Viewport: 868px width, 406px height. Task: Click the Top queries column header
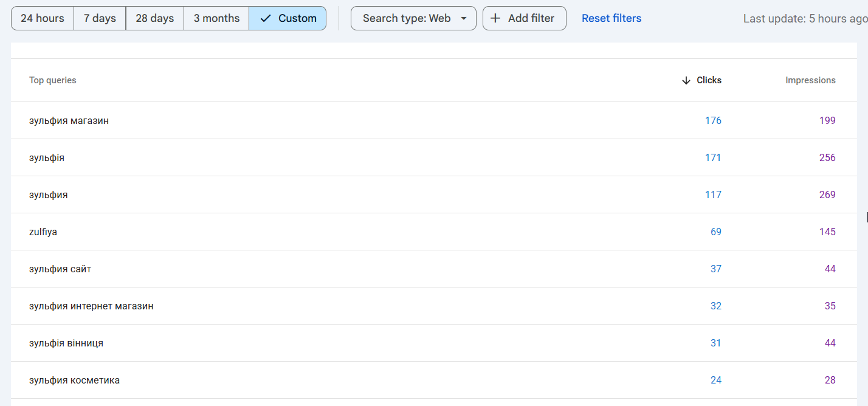point(53,80)
